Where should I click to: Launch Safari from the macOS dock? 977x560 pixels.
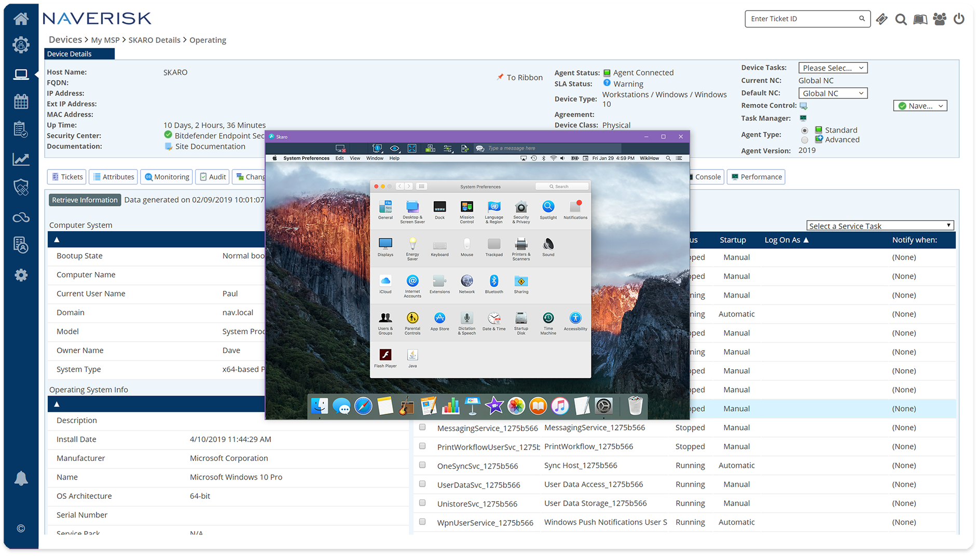click(x=363, y=406)
